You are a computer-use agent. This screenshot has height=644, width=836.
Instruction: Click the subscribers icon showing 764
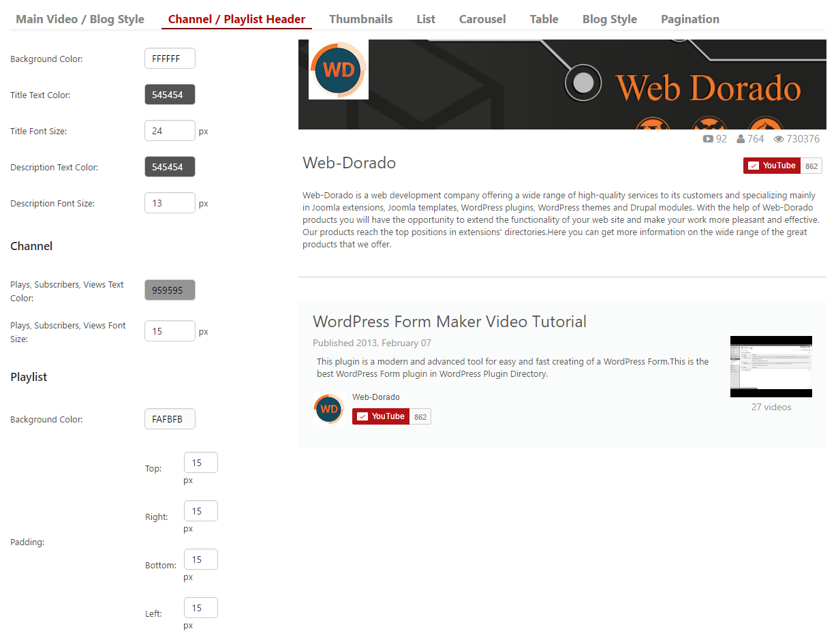click(x=741, y=139)
